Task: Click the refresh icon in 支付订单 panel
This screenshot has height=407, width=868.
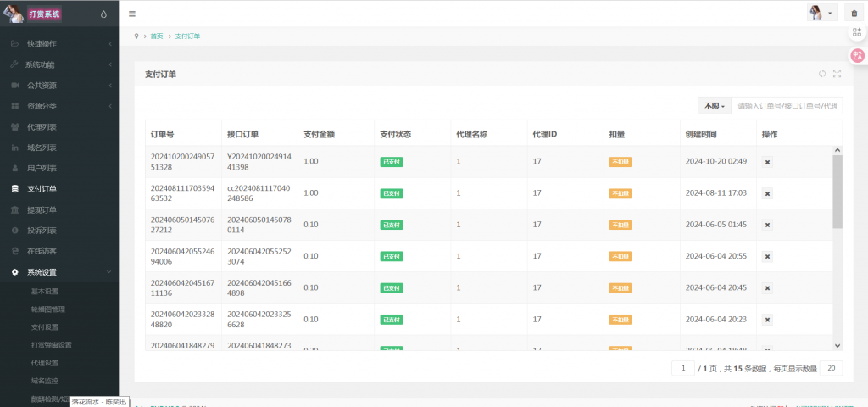Action: [x=822, y=74]
